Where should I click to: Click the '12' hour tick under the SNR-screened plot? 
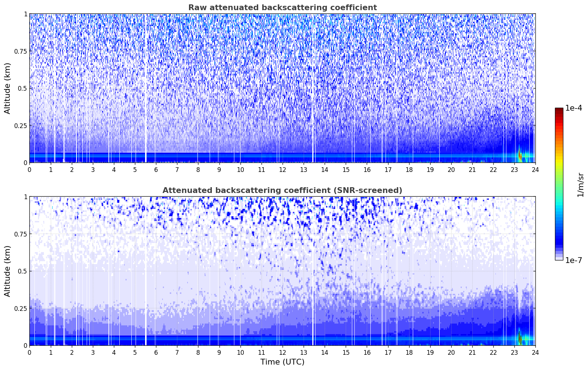point(282,352)
